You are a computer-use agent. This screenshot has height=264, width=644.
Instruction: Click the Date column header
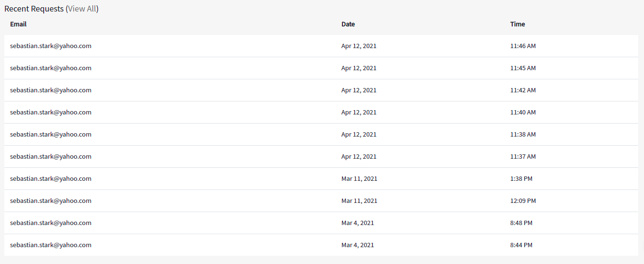[x=348, y=24]
